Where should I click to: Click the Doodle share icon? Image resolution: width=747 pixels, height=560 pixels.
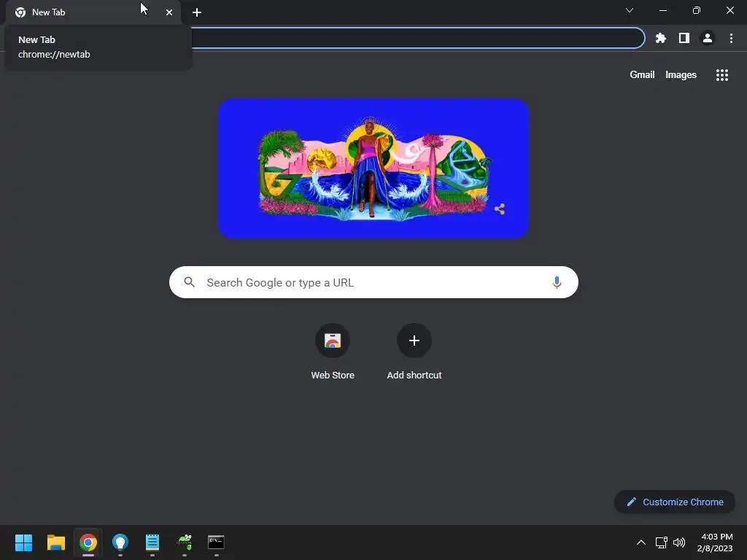499,209
